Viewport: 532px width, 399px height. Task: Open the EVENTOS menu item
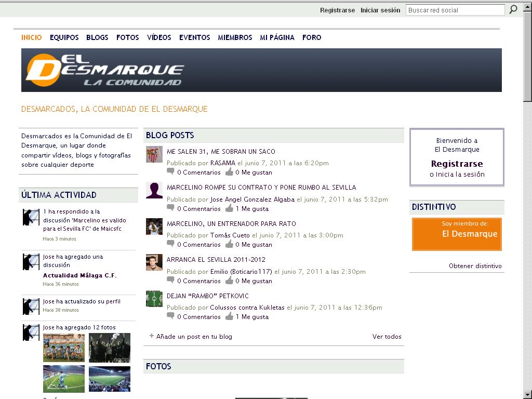(194, 37)
